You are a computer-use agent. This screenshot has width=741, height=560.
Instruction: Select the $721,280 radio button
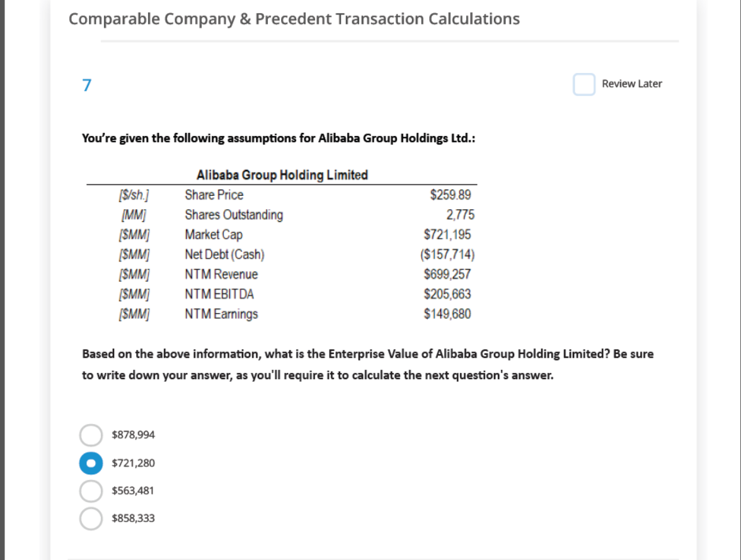[91, 463]
